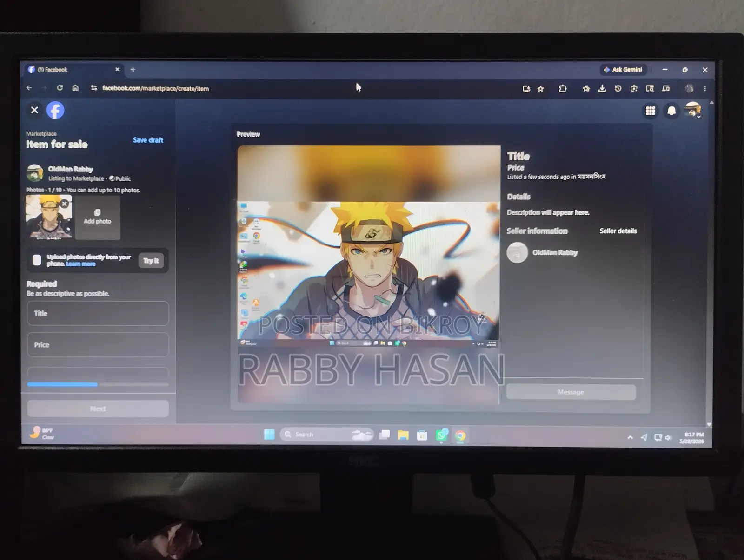
Task: Close the Marketplace listing composer with X
Action: [34, 110]
